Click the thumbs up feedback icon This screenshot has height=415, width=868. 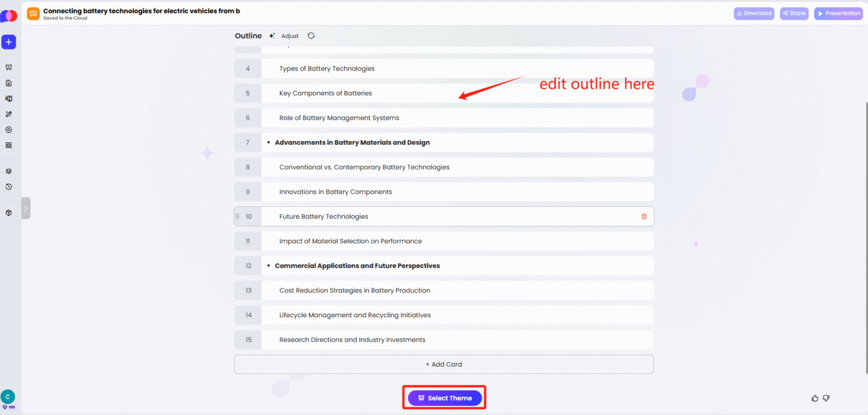pyautogui.click(x=815, y=398)
